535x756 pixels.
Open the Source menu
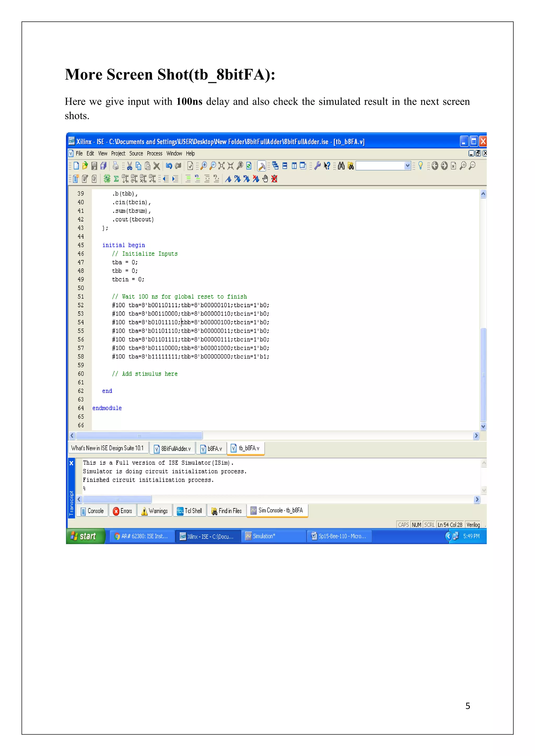point(136,153)
